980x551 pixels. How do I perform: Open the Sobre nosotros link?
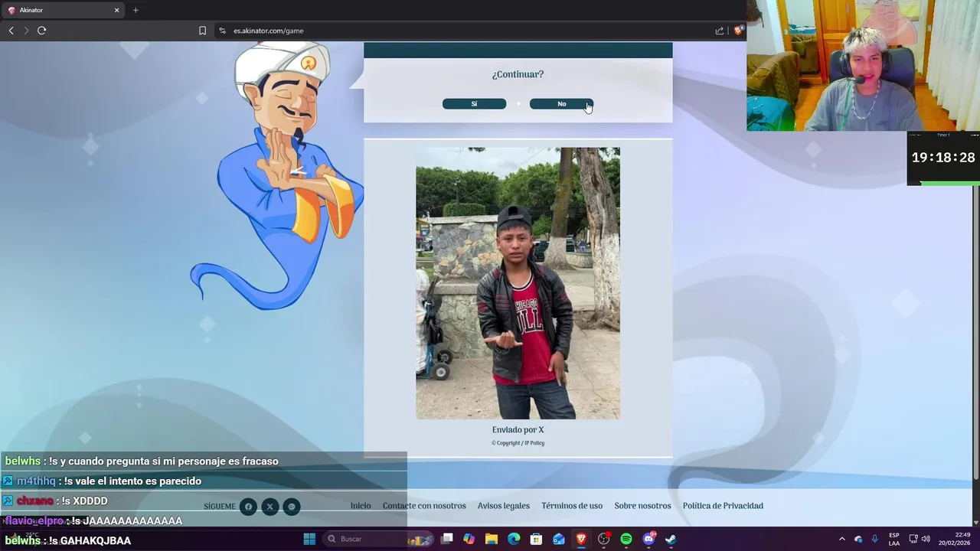pos(642,506)
